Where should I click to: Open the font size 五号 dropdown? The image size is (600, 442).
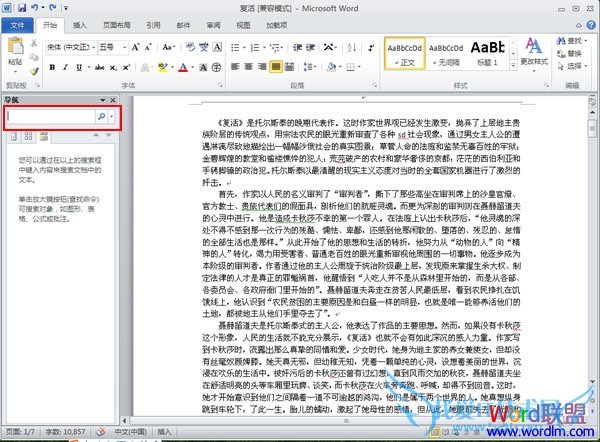pos(124,47)
